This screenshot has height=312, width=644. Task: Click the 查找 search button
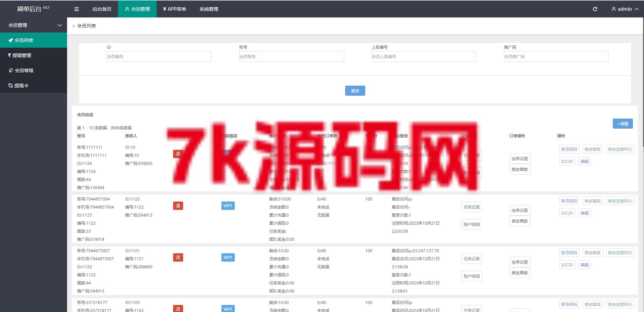tap(355, 91)
